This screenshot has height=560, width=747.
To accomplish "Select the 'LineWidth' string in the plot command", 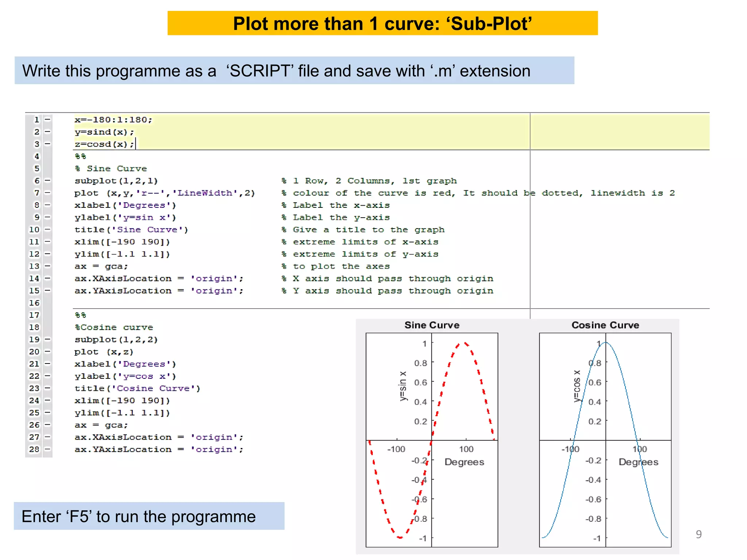I will tap(204, 193).
